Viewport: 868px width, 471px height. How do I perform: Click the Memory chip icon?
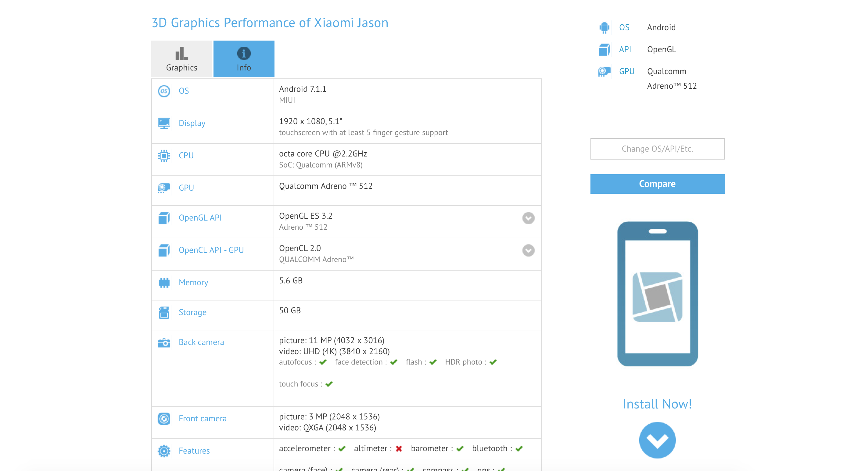click(x=164, y=283)
